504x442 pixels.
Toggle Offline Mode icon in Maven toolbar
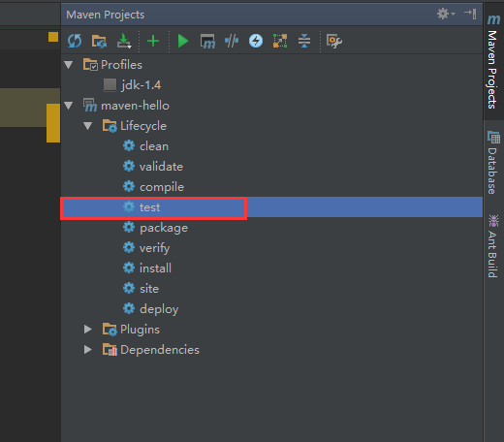[x=232, y=41]
